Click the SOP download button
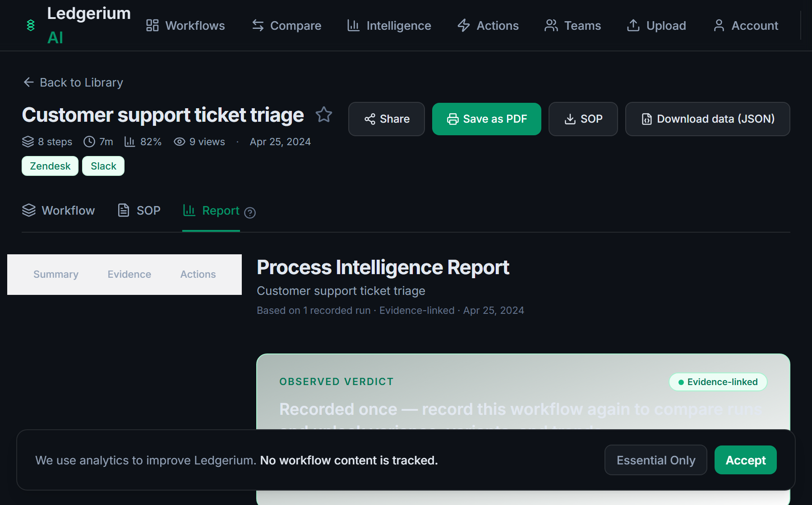The height and width of the screenshot is (505, 812). coord(583,119)
